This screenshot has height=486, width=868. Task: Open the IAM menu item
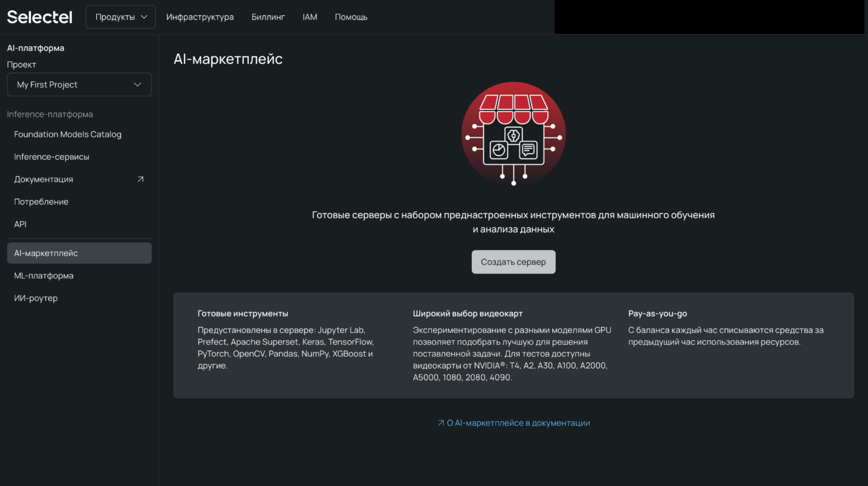(x=310, y=17)
